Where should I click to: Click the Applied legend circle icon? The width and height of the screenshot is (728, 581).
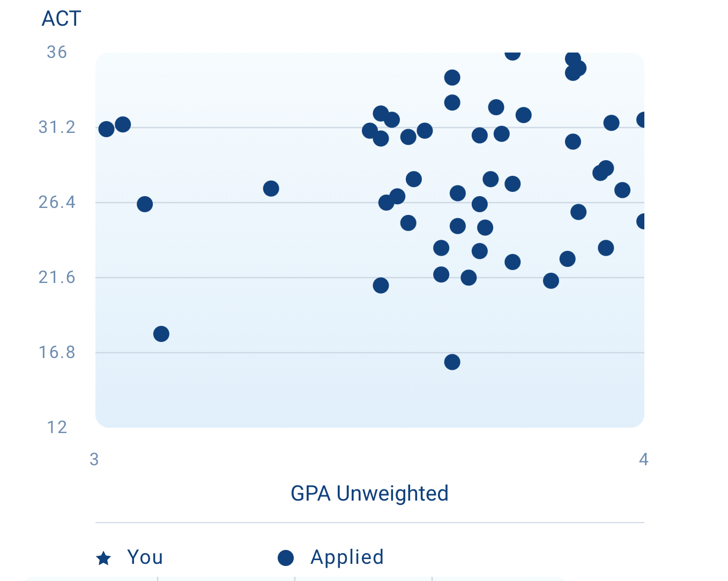(286, 558)
